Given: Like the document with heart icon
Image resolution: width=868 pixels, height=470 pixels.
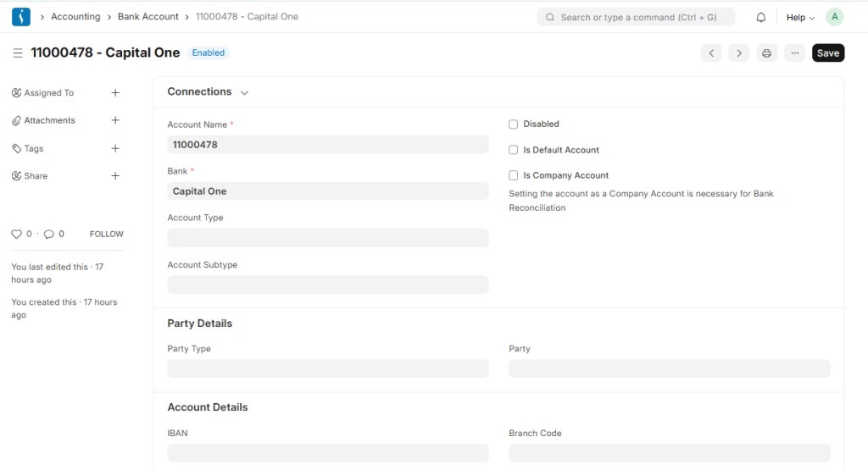Looking at the screenshot, I should (x=17, y=234).
